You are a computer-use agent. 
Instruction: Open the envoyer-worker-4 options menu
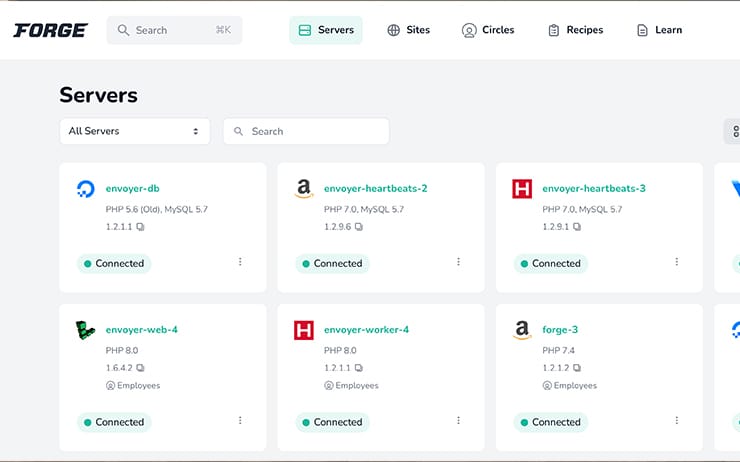(458, 420)
